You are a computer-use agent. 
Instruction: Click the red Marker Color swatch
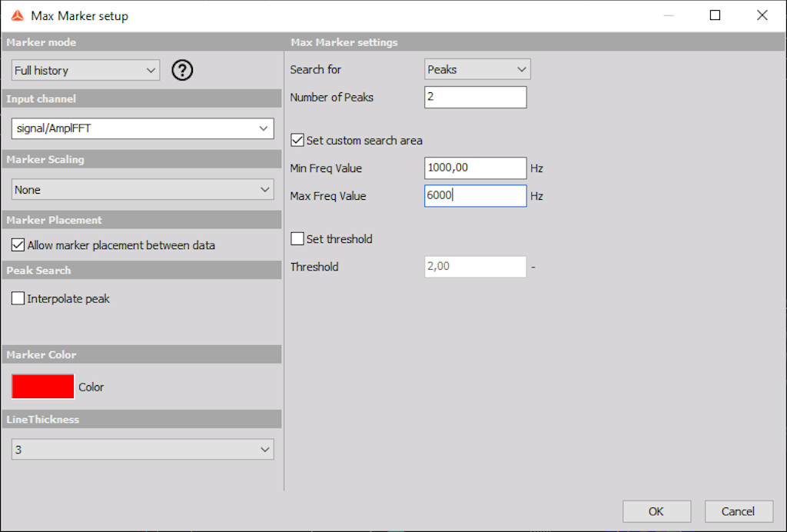coord(43,387)
